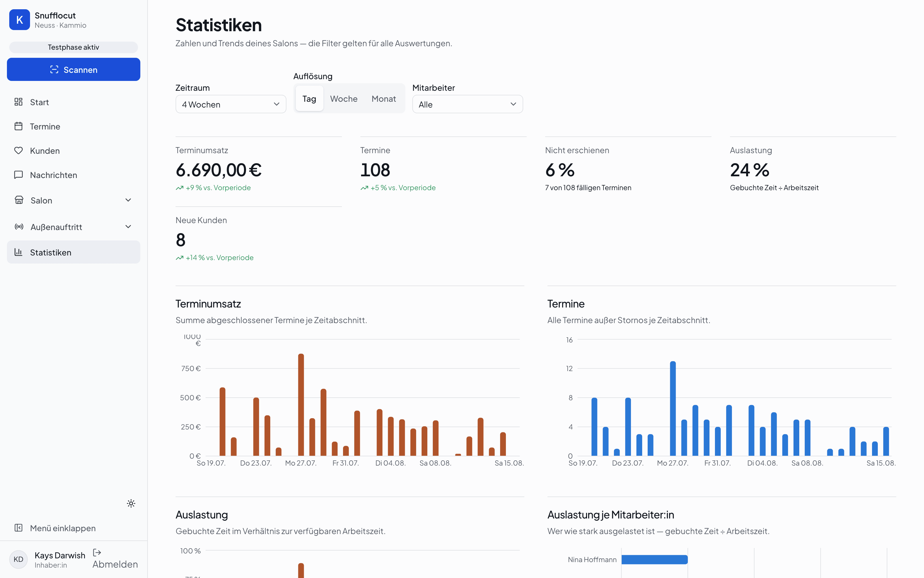
Task: Click the KD user avatar
Action: [18, 560]
